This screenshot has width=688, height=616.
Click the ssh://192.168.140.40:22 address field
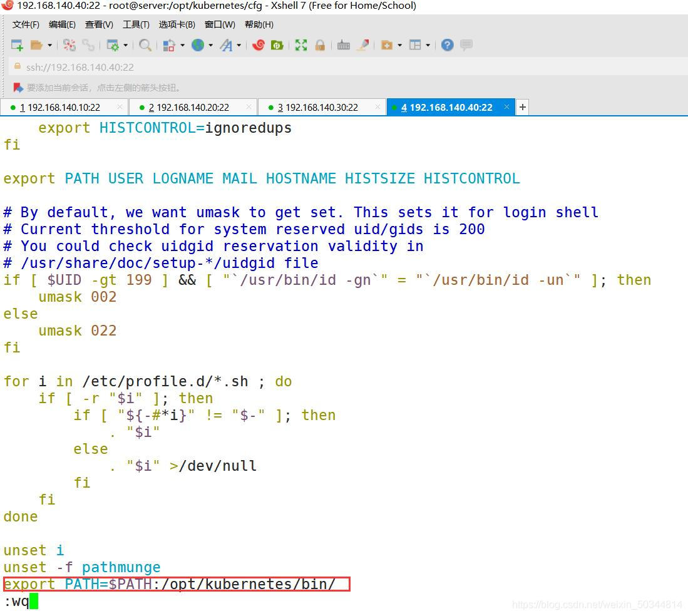point(349,67)
